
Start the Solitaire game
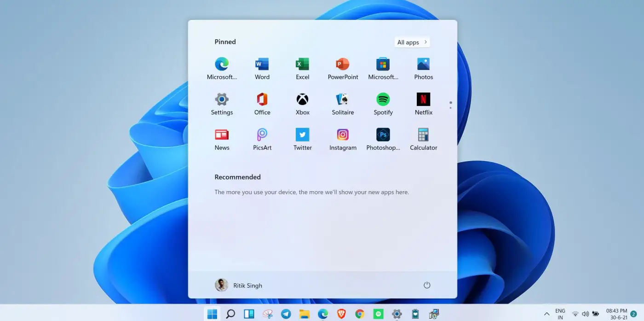click(343, 104)
